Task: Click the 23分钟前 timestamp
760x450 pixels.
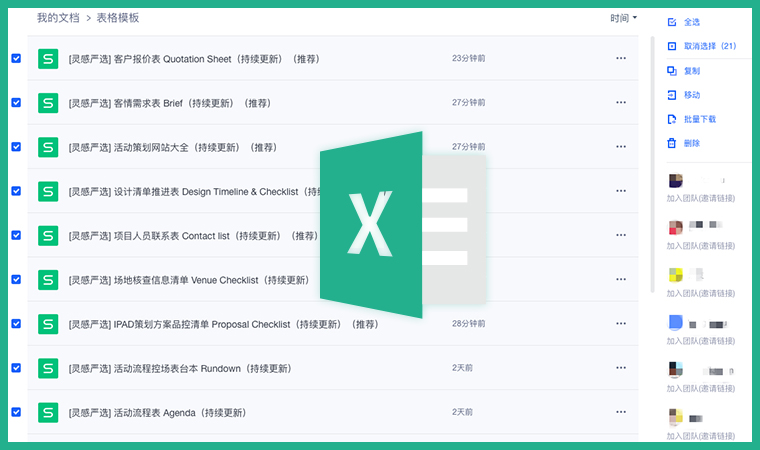Action: tap(469, 58)
